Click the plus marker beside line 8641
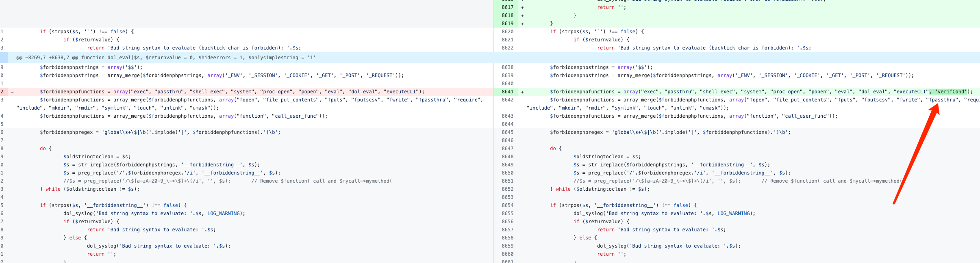This screenshot has height=263, width=980. click(x=522, y=92)
